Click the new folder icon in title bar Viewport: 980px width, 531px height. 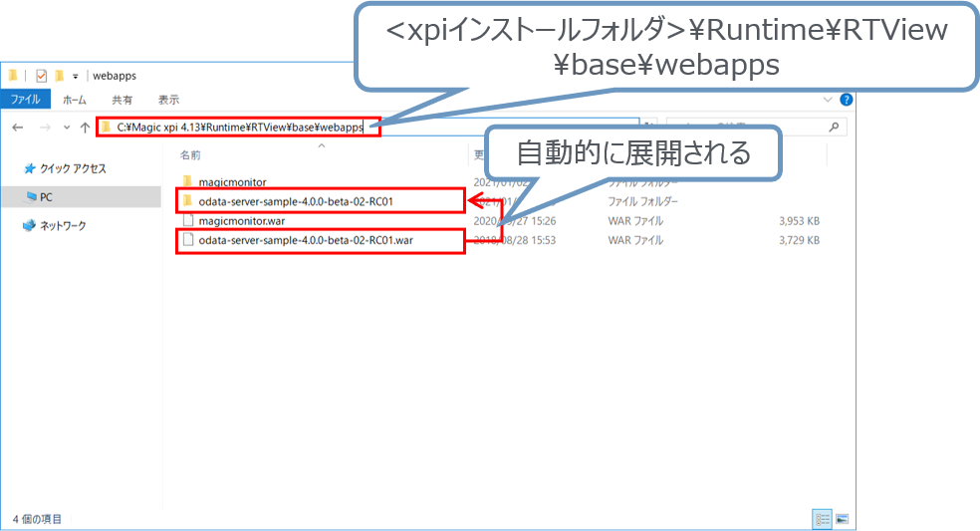tap(60, 76)
